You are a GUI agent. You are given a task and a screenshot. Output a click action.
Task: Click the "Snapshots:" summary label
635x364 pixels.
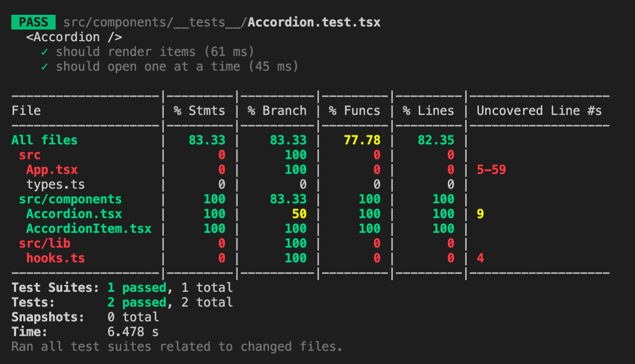pyautogui.click(x=48, y=317)
